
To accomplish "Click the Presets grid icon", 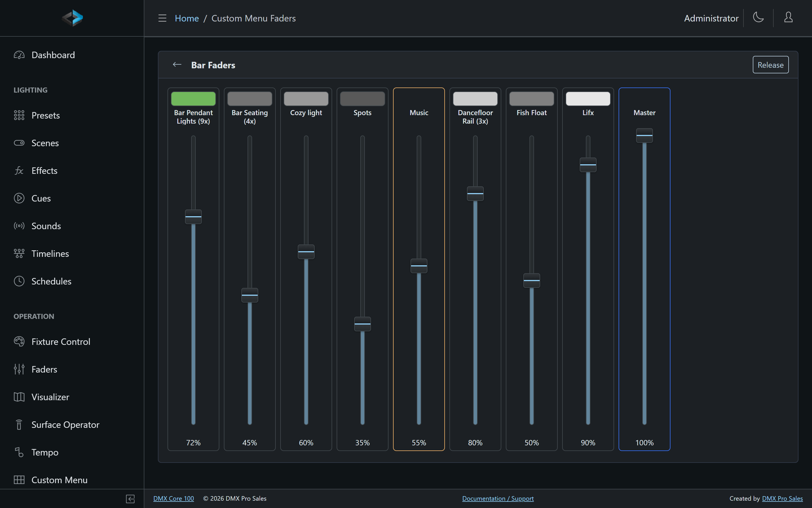I will pyautogui.click(x=19, y=115).
